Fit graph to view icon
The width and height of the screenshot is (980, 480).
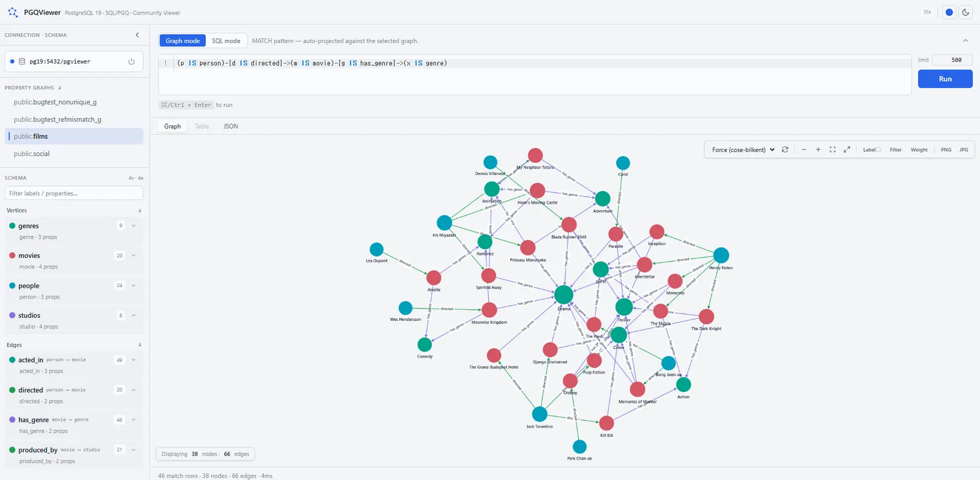(832, 149)
